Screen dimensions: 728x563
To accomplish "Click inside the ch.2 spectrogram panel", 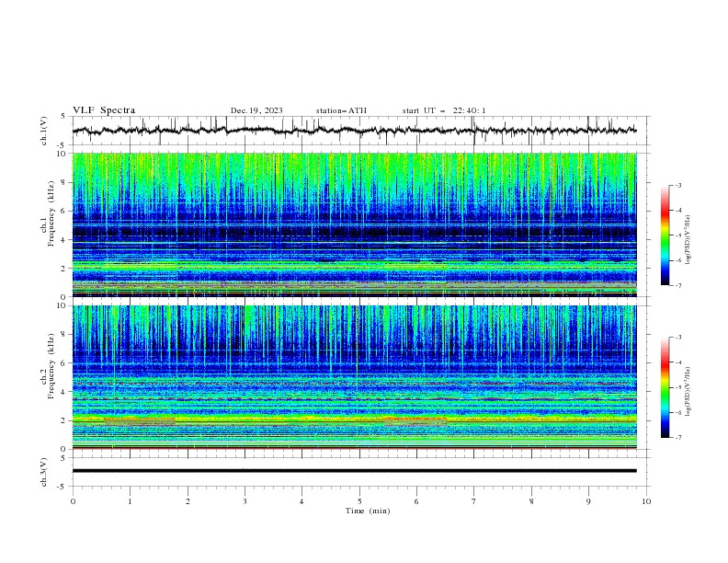I will pyautogui.click(x=354, y=377).
